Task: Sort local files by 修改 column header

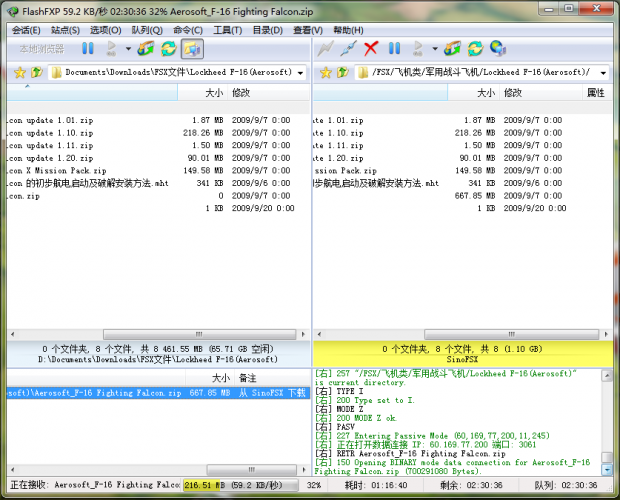Action: pyautogui.click(x=241, y=92)
